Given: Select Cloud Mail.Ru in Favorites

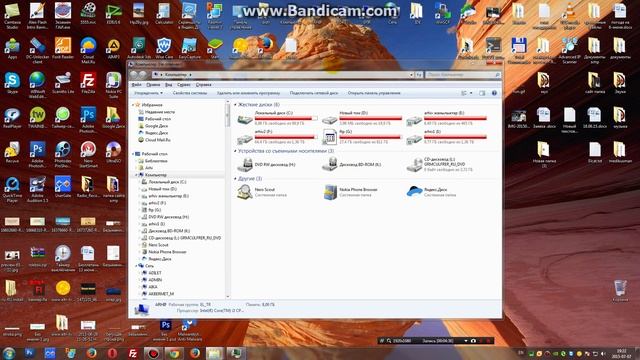Looking at the screenshot, I should pos(154,140).
